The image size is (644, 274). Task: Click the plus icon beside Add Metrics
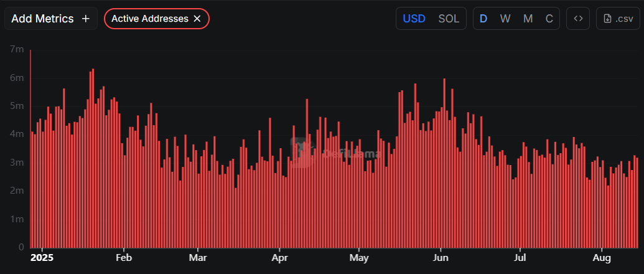pyautogui.click(x=86, y=19)
